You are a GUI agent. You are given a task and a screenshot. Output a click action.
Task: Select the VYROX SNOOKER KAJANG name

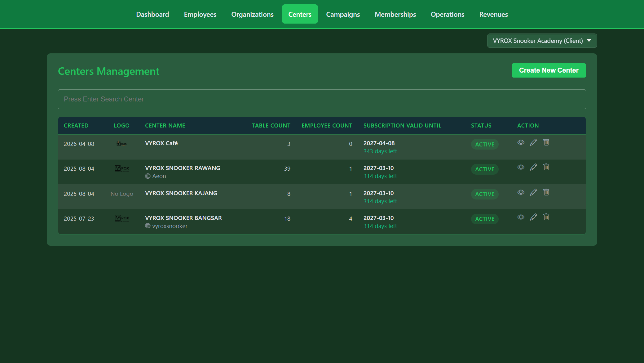point(181,193)
